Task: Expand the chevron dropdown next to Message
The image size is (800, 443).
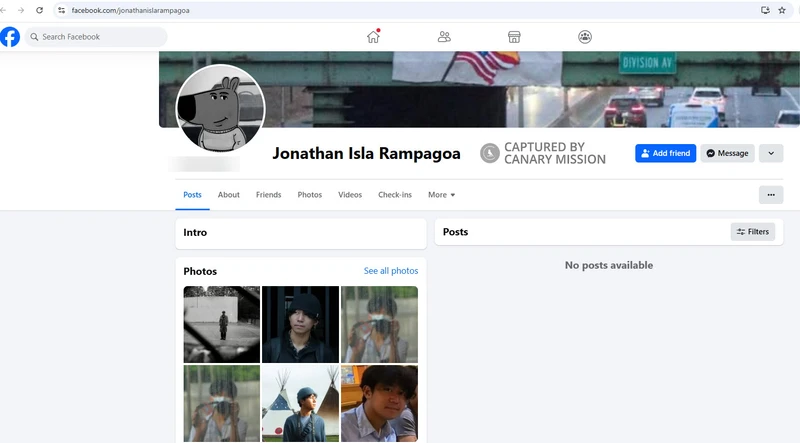Action: click(x=771, y=153)
